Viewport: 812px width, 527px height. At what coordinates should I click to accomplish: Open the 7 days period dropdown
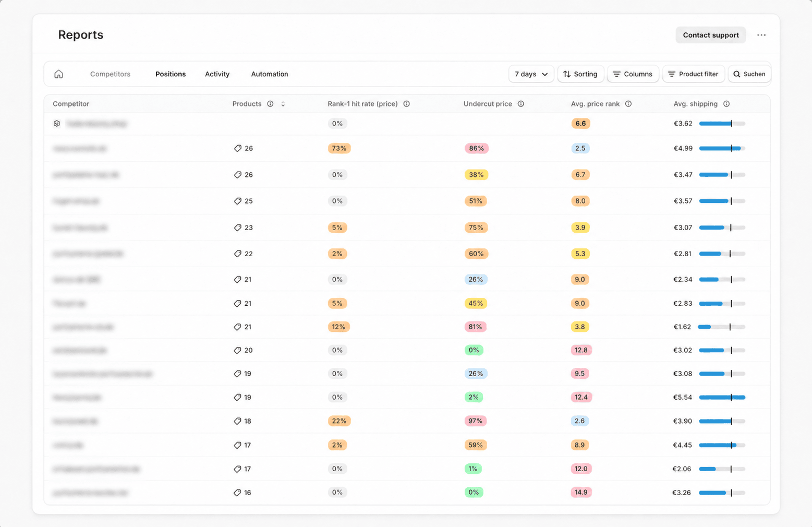click(531, 74)
